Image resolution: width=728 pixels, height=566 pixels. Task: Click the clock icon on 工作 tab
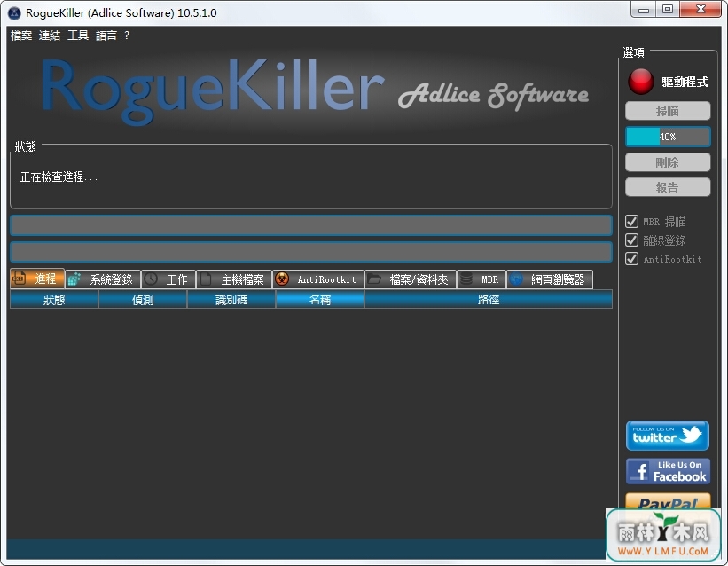coord(151,279)
